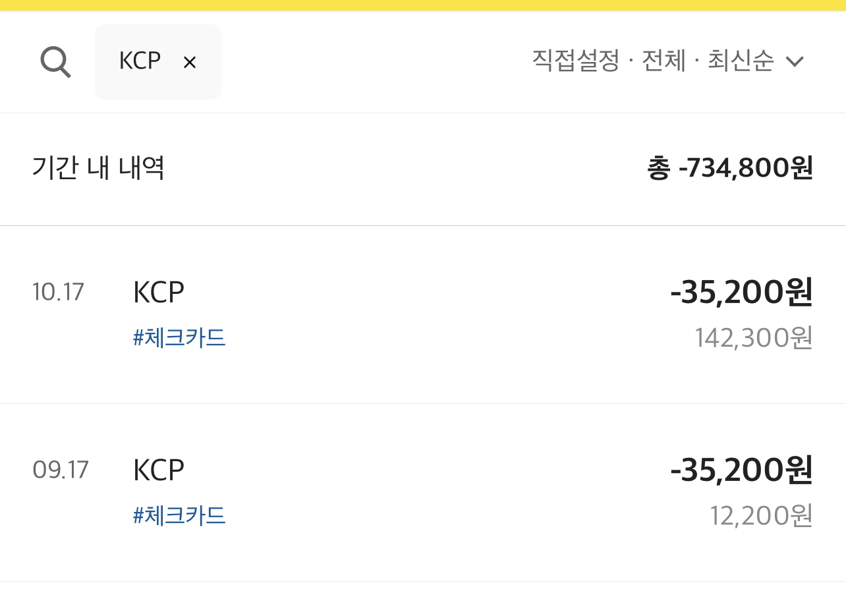
Task: Tap the total 총 -734,800원 summary
Action: (730, 169)
